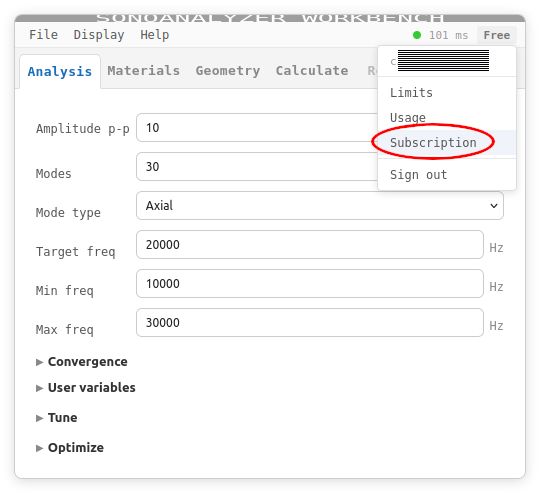This screenshot has height=494, width=544.
Task: Switch to the Materials tab
Action: click(x=144, y=71)
